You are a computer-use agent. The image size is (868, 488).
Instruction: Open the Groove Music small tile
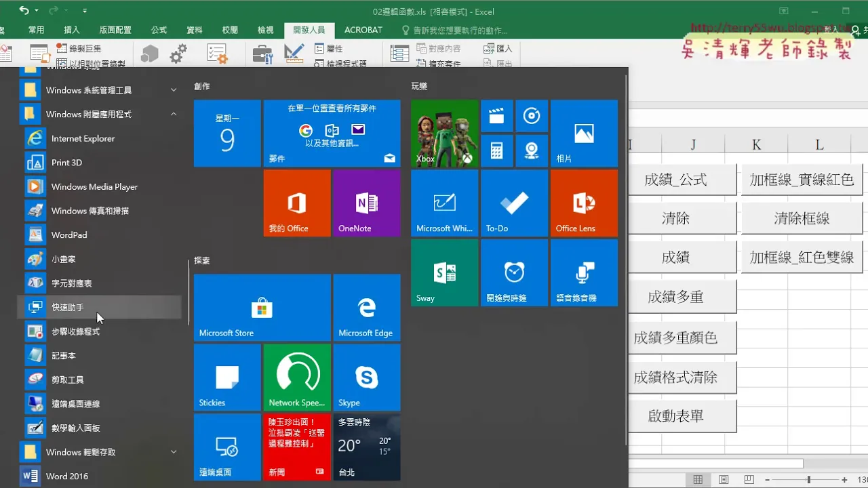532,116
